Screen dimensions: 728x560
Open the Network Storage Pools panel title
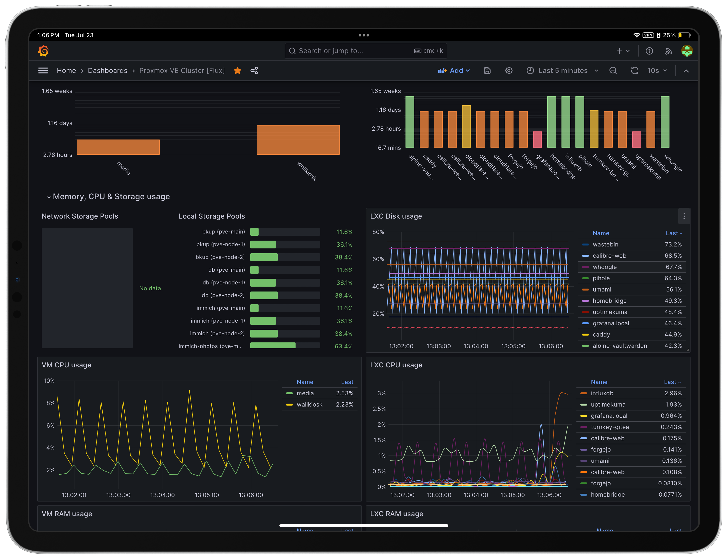[80, 216]
